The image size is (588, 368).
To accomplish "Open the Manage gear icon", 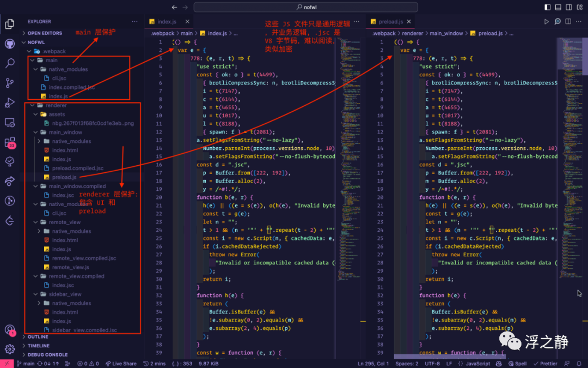I will tap(10, 349).
